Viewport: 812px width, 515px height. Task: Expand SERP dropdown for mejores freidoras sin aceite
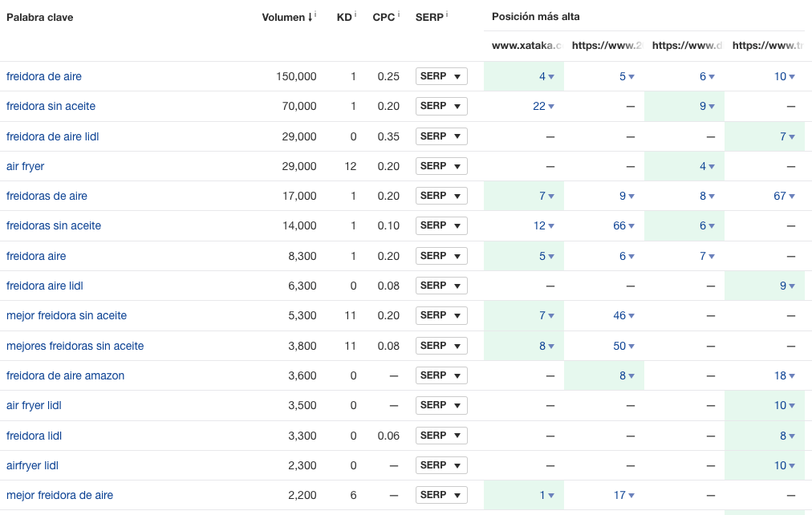pos(441,346)
